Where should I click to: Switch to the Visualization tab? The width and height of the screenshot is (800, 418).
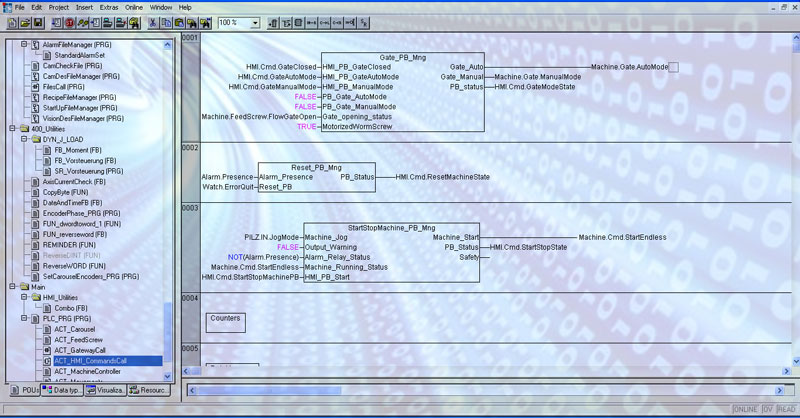click(106, 390)
